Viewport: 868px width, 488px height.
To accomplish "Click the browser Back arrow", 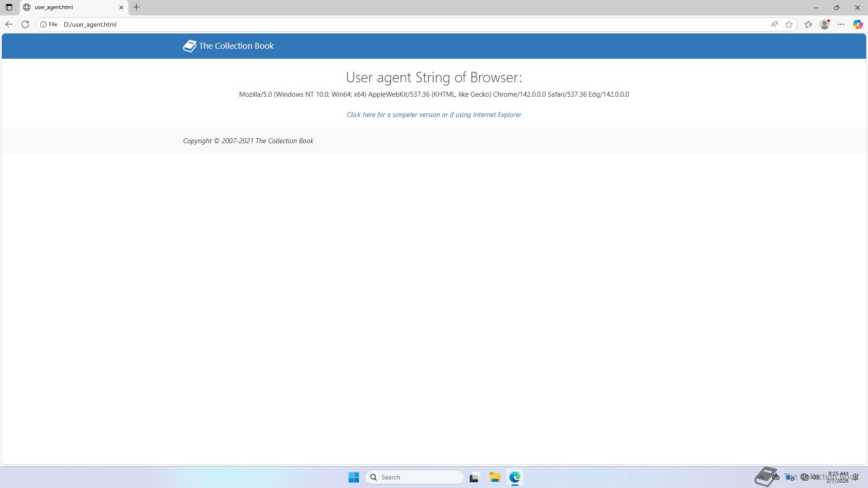I will click(x=9, y=24).
